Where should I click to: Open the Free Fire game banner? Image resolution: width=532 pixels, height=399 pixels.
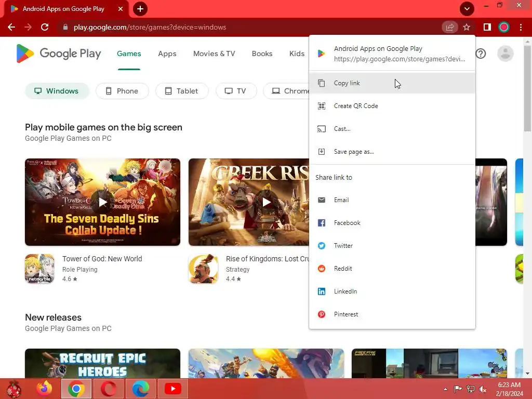pyautogui.click(x=429, y=363)
